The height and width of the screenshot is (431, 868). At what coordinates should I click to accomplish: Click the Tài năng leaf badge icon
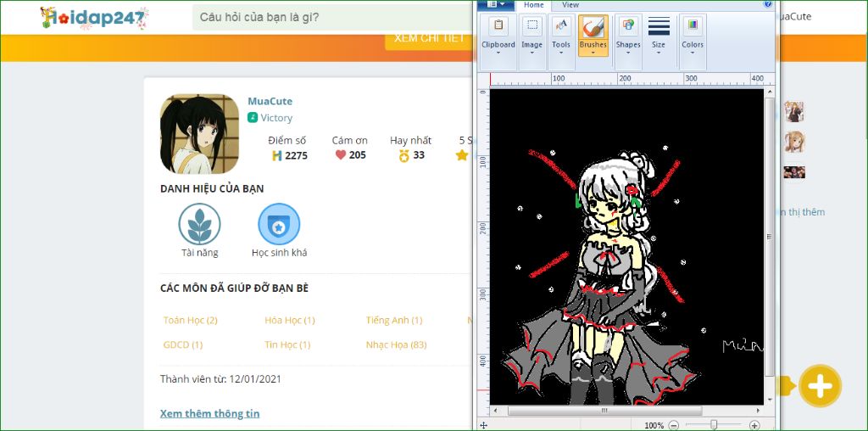(x=200, y=224)
